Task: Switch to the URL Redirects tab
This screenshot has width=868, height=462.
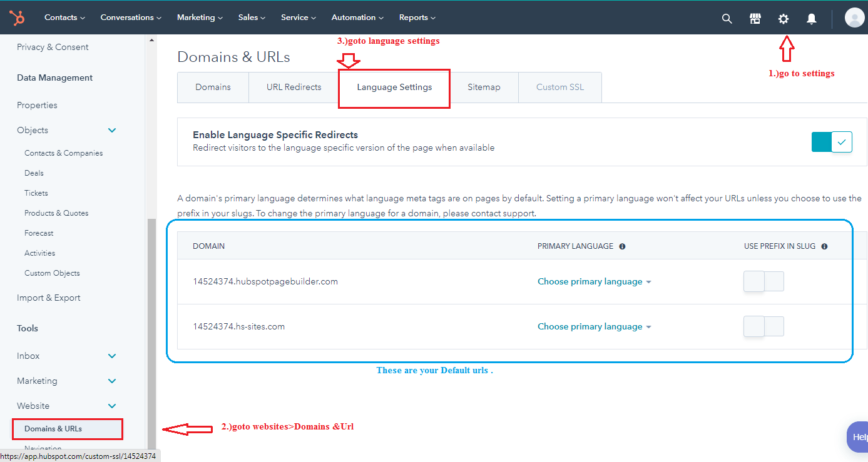Action: click(x=292, y=87)
